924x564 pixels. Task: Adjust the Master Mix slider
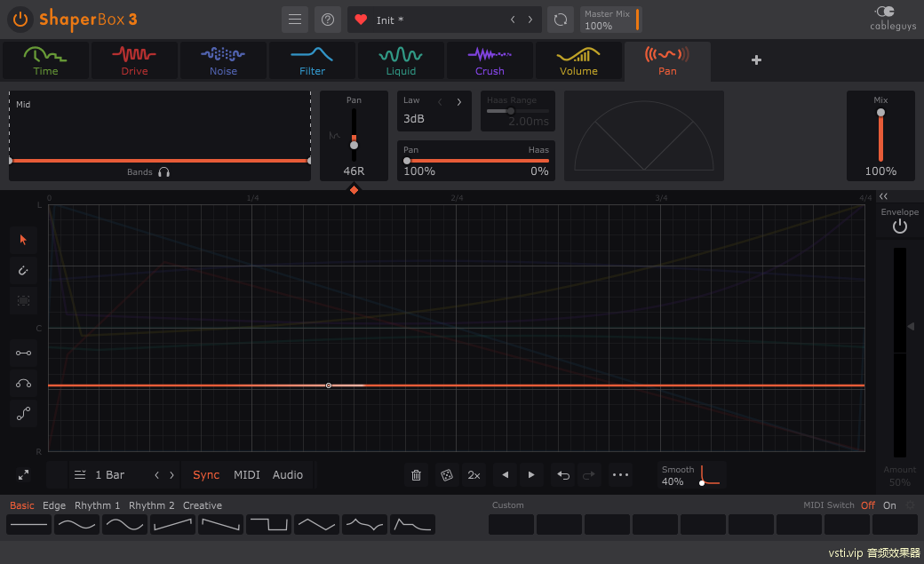pos(637,20)
